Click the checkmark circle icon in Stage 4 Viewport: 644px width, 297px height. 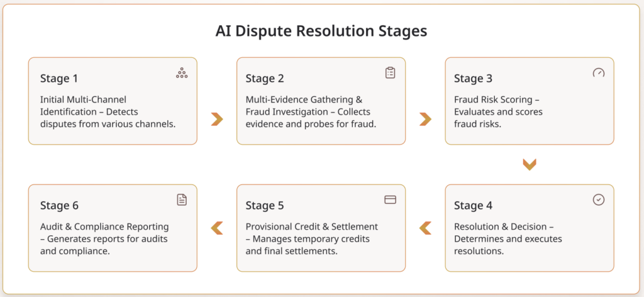point(598,199)
